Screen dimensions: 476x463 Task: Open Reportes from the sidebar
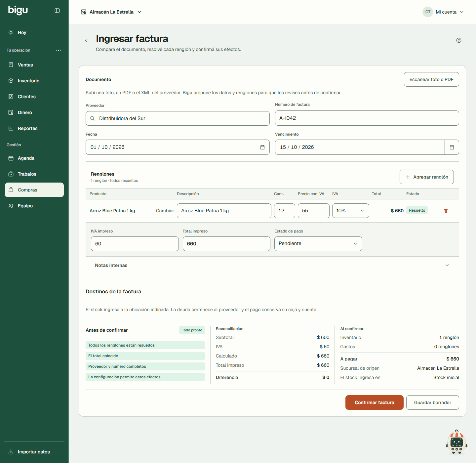pyautogui.click(x=34, y=128)
